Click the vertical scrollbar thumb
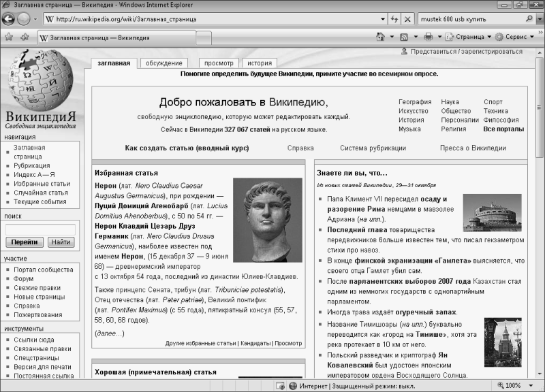The height and width of the screenshot is (392, 545). [540, 107]
